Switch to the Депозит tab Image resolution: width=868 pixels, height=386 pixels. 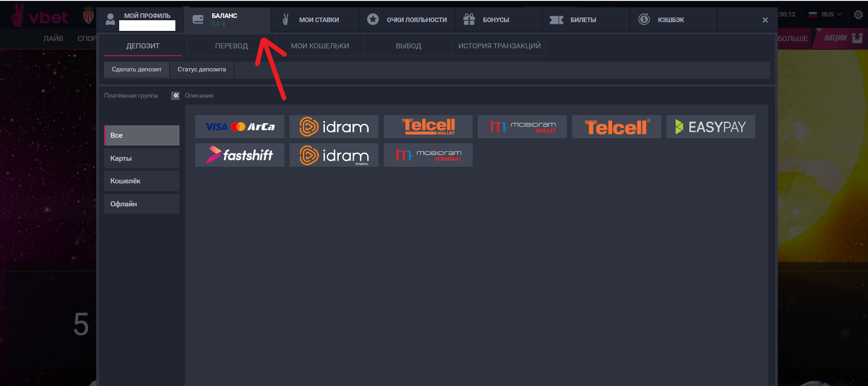[x=143, y=46]
